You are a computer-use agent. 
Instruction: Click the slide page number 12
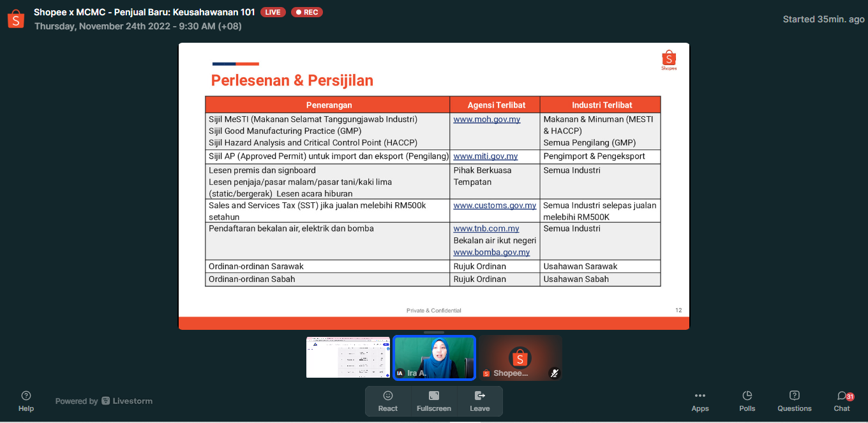tap(678, 310)
